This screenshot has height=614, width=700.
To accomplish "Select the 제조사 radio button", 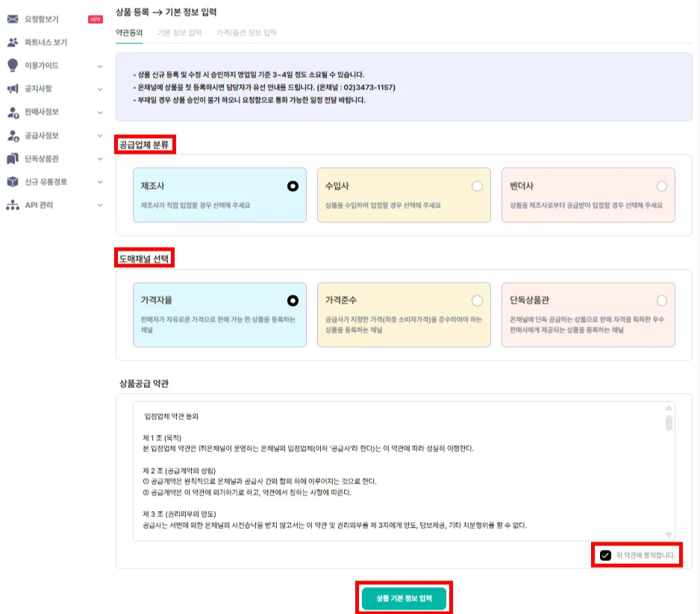I will coord(293,186).
